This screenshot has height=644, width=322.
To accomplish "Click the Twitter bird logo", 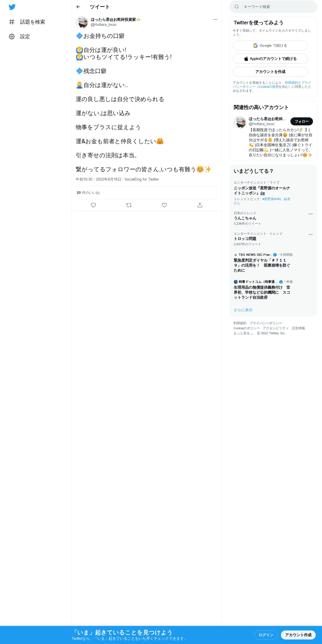I will (12, 7).
